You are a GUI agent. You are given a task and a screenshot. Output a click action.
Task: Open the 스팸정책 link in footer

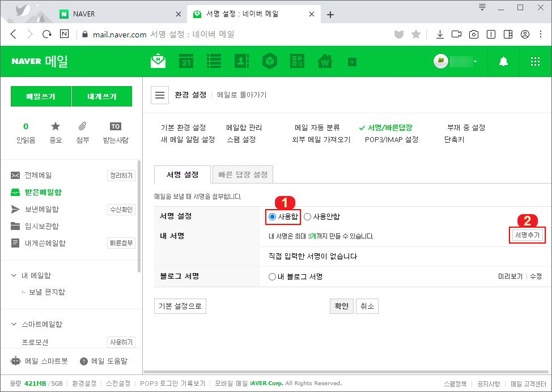point(454,384)
